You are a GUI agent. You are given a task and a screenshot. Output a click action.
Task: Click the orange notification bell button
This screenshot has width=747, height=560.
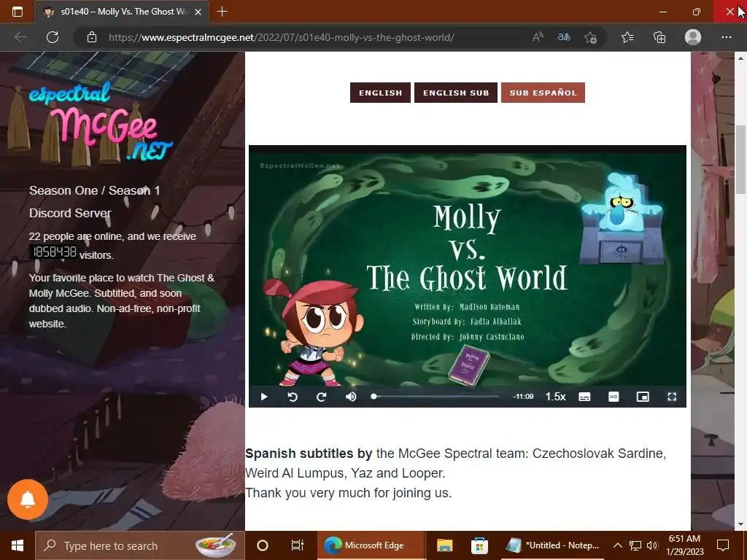(x=28, y=499)
